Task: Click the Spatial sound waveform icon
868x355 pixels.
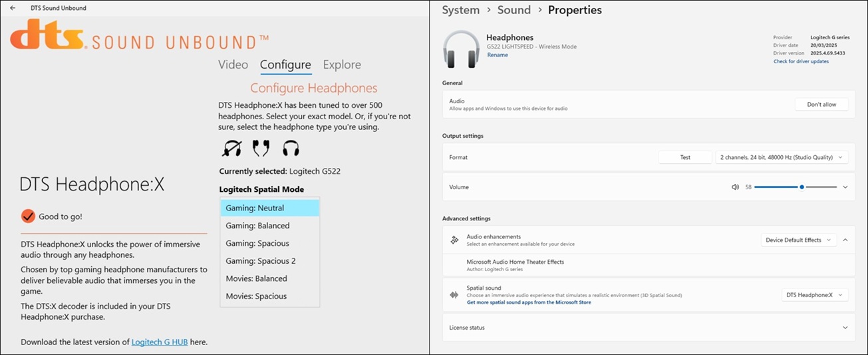Action: pos(454,294)
